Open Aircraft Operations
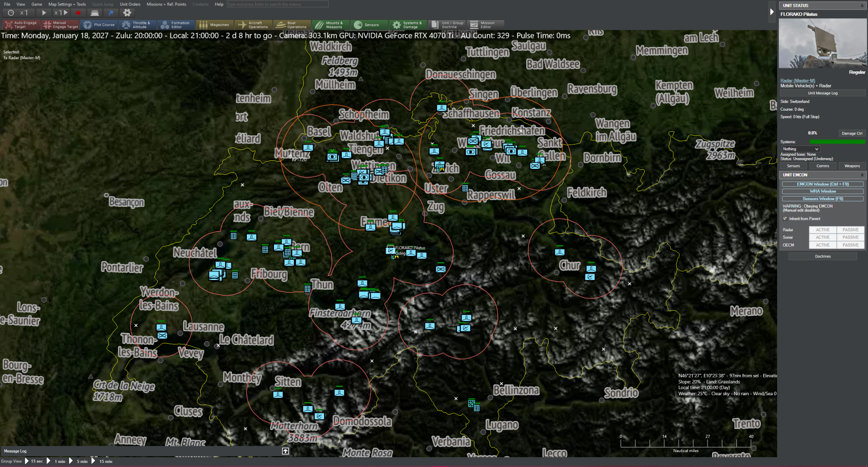 click(x=254, y=25)
